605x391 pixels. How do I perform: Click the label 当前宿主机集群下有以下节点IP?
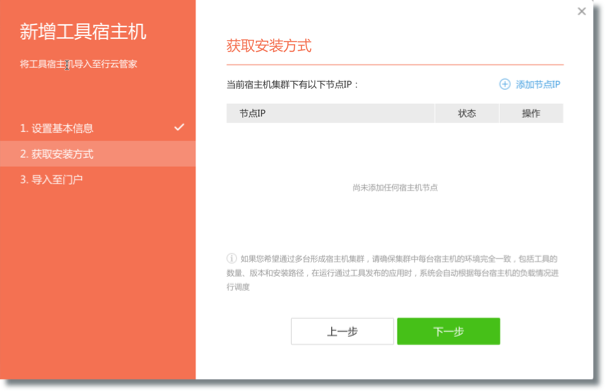click(x=292, y=85)
